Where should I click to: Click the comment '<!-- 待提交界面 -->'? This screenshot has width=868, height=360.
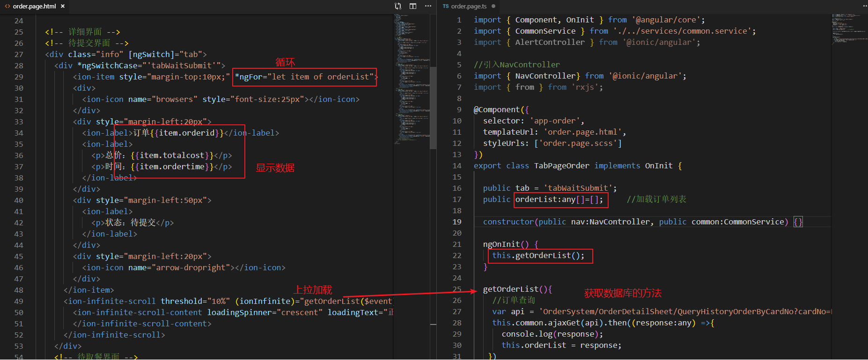(87, 43)
